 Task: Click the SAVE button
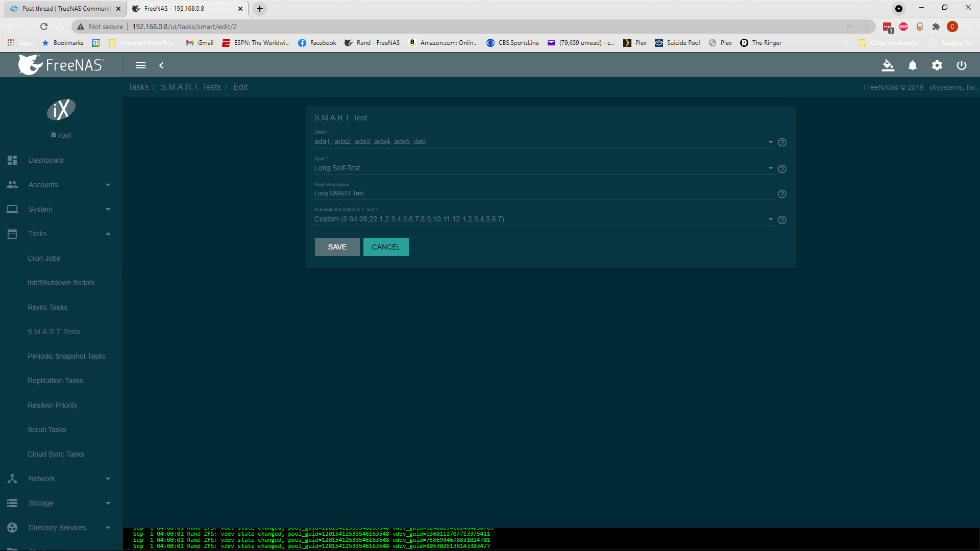coord(337,247)
